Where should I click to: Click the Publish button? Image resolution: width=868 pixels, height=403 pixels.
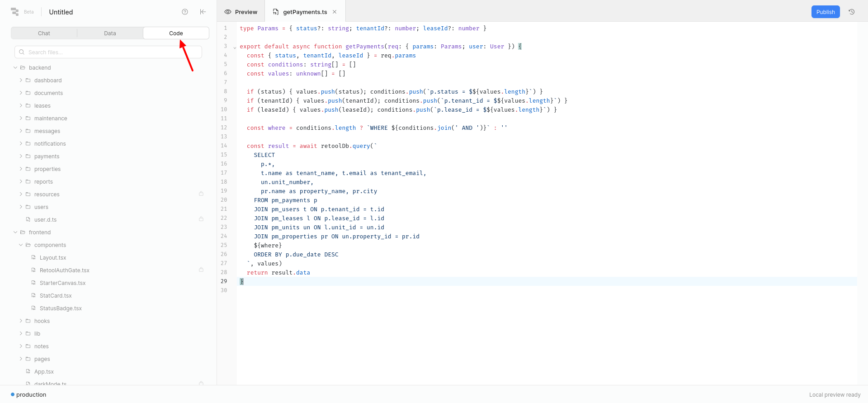point(826,12)
